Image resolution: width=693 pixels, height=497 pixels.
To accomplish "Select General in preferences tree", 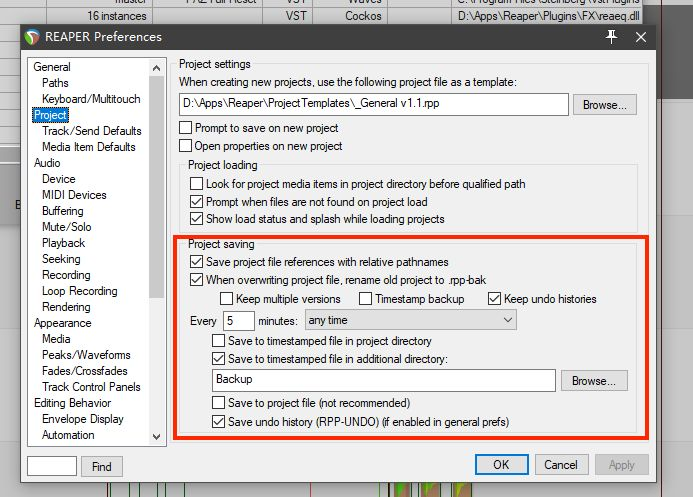I will pos(52,67).
